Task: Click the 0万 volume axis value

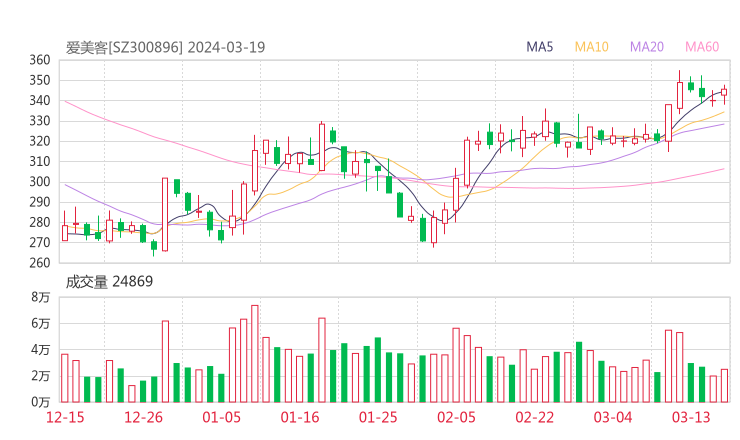Action: click(41, 402)
